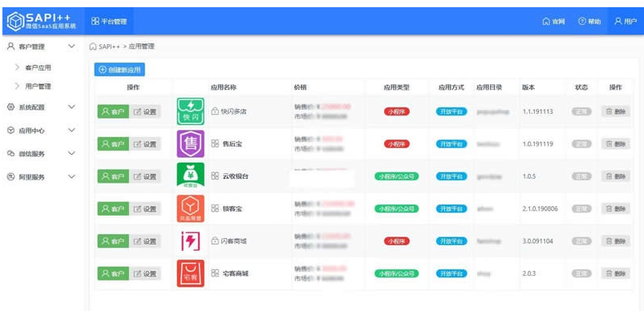This screenshot has height=311, width=644.
Task: Click 客户 button for 快闪多店
Action: coord(113,111)
